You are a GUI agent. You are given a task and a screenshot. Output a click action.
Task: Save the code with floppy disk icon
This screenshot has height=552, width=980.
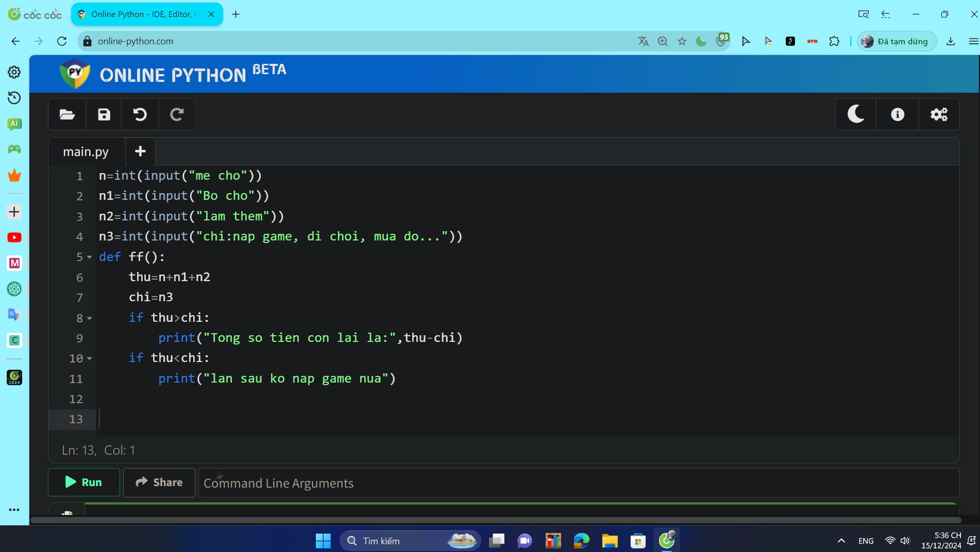click(104, 114)
